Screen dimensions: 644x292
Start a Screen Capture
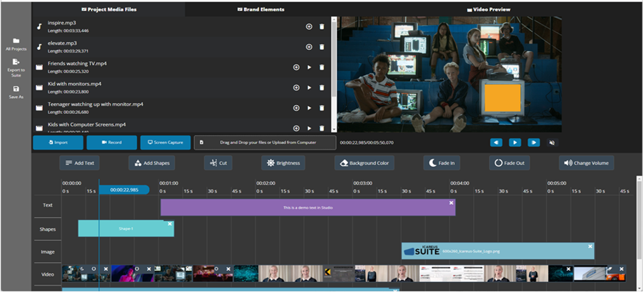(165, 142)
